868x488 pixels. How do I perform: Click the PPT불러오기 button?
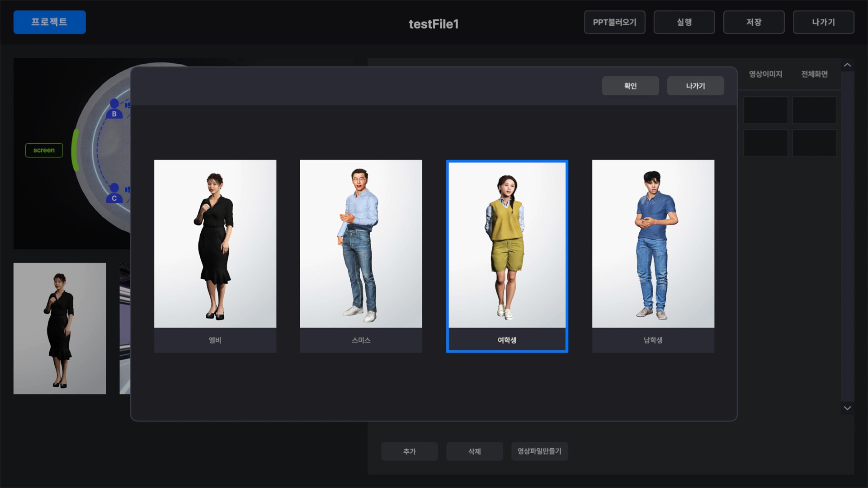[x=614, y=22]
